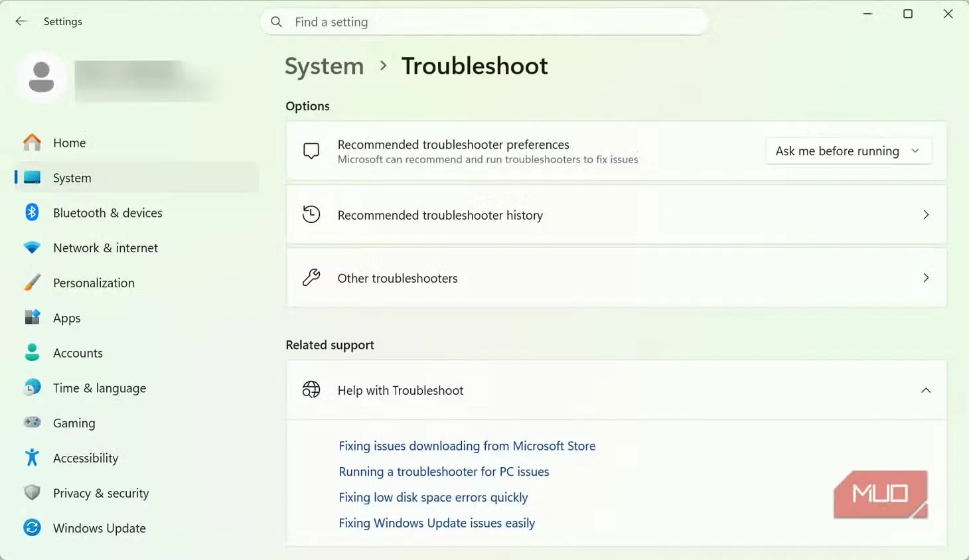This screenshot has width=969, height=560.
Task: Open Personalization settings
Action: (x=136, y=283)
